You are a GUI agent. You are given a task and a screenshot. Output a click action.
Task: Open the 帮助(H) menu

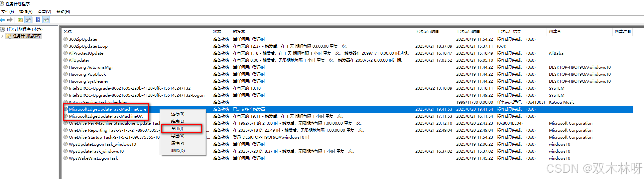tap(63, 11)
